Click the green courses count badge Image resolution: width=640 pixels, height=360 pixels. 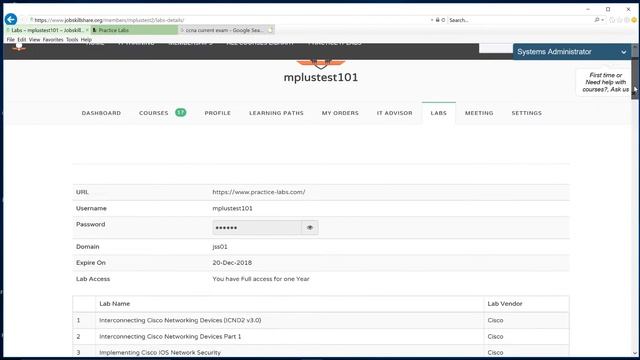pyautogui.click(x=181, y=113)
